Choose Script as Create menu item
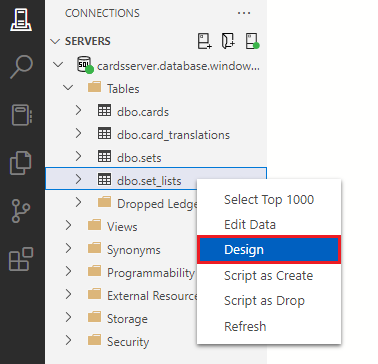The width and height of the screenshot is (378, 364). pyautogui.click(x=269, y=276)
